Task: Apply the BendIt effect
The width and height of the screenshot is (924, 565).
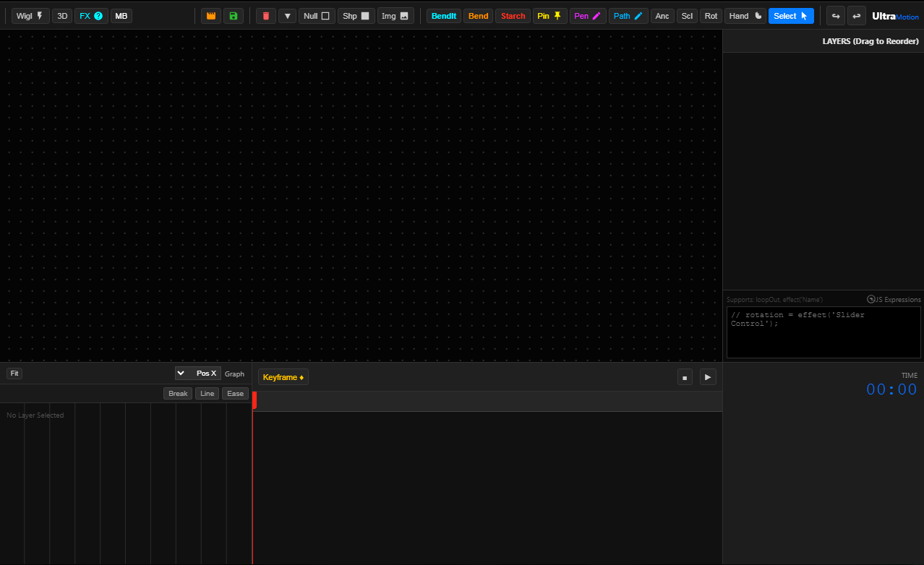Action: coord(443,15)
